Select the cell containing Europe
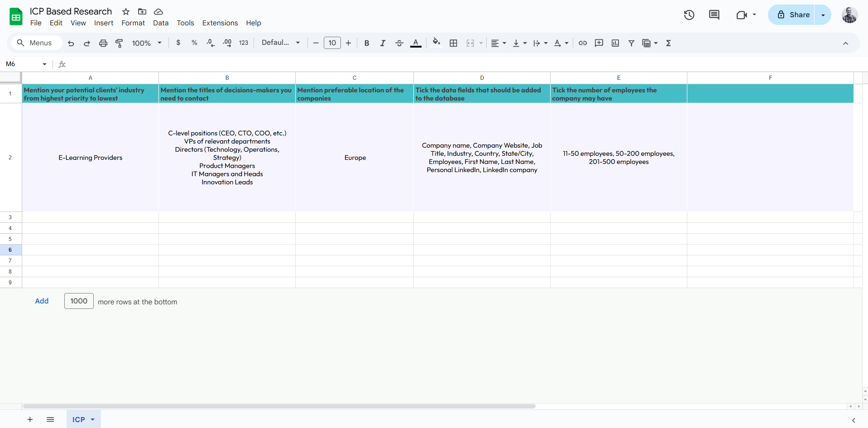Screen dimensions: 868x428 point(355,158)
